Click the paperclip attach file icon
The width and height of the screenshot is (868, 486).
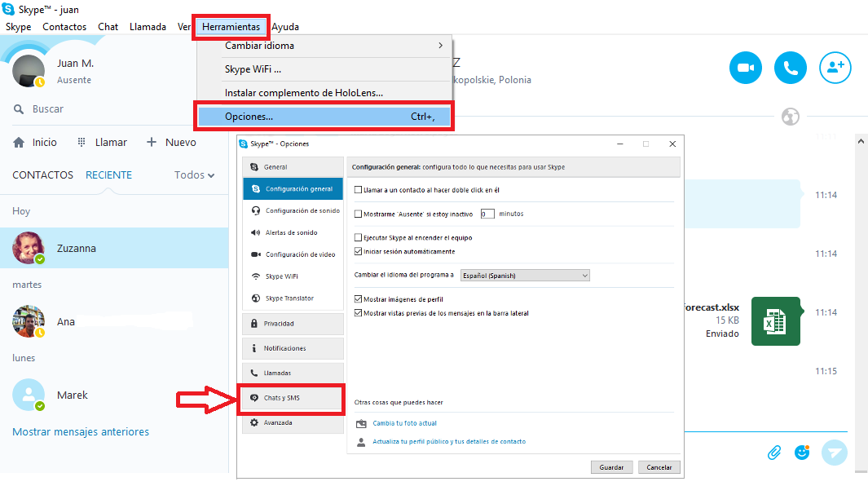tap(774, 453)
